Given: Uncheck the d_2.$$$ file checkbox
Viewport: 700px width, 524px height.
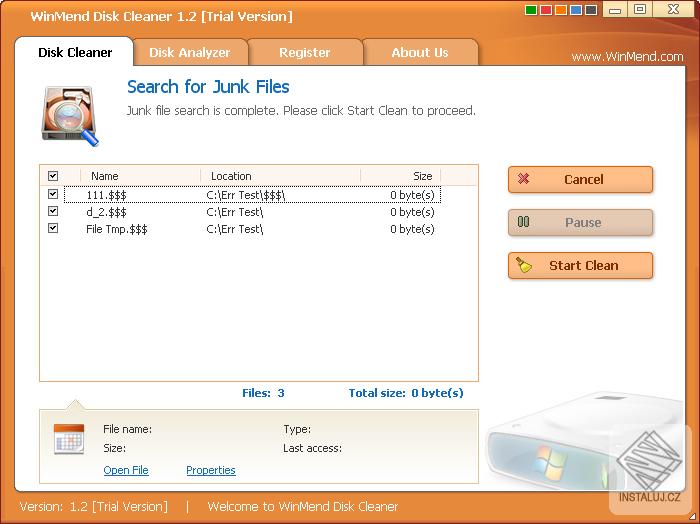Looking at the screenshot, I should coord(53,211).
